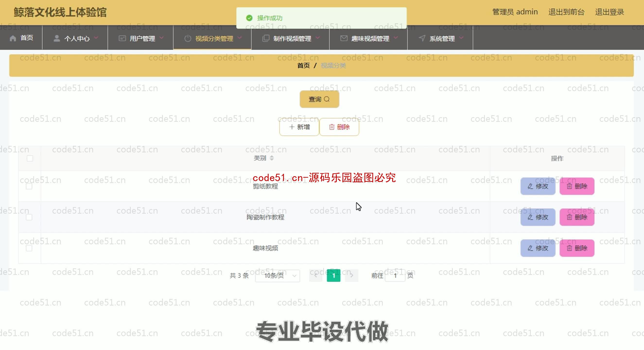
Task: Click 退出到前台 link
Action: point(566,12)
